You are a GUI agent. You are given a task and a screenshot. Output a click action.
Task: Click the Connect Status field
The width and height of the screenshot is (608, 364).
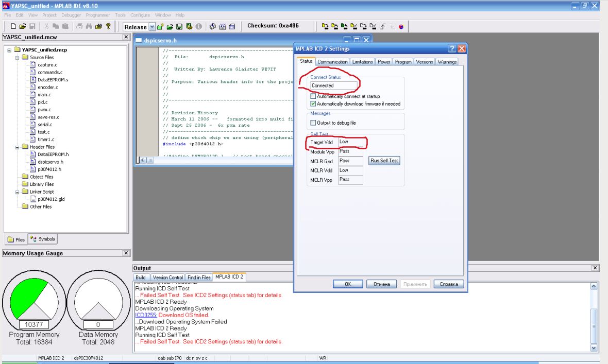(x=333, y=85)
